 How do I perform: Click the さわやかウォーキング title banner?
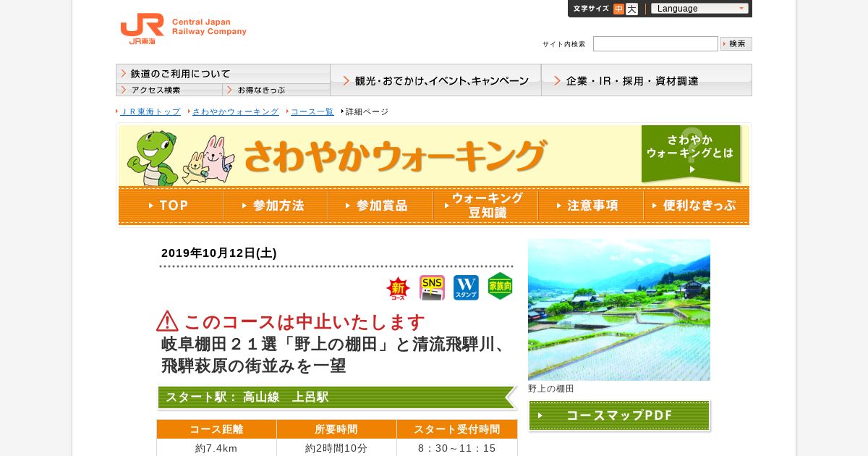(394, 156)
